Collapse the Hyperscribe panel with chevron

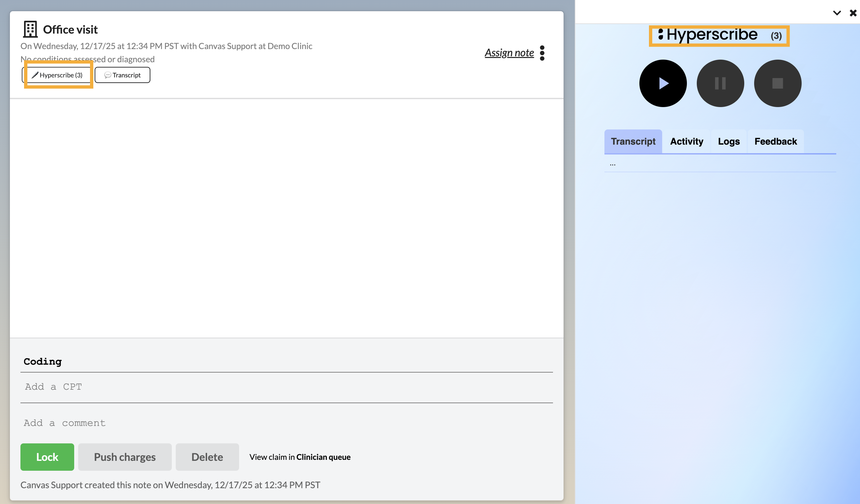point(837,13)
